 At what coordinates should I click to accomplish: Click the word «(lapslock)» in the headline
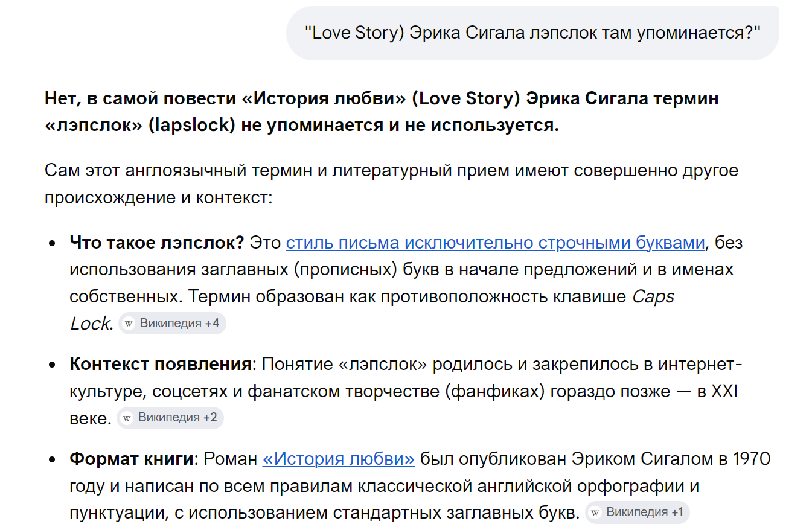[x=193, y=126]
